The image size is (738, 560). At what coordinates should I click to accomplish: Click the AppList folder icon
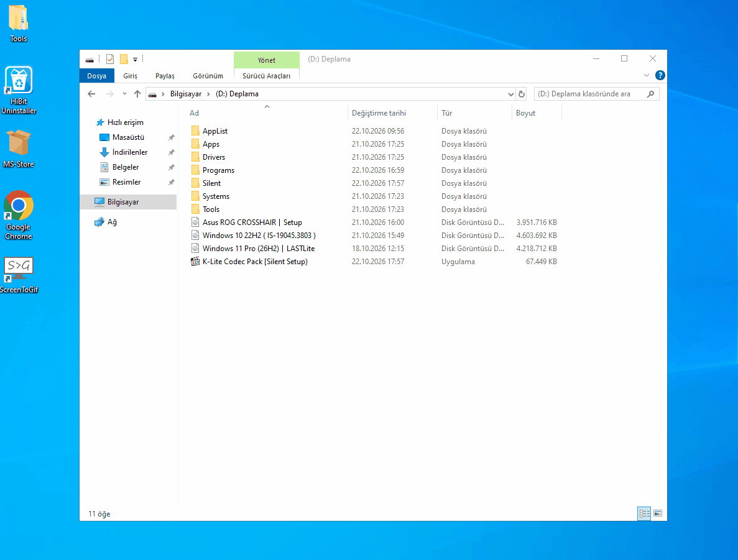tap(195, 131)
